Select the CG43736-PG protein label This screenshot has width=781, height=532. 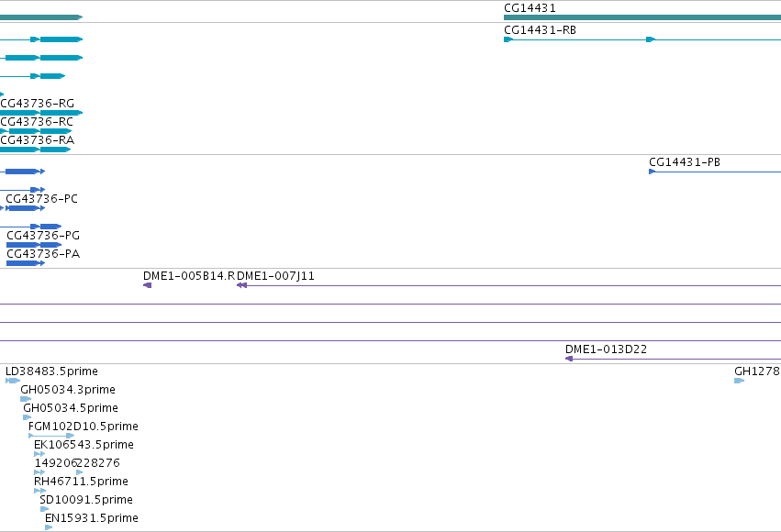[x=43, y=236]
